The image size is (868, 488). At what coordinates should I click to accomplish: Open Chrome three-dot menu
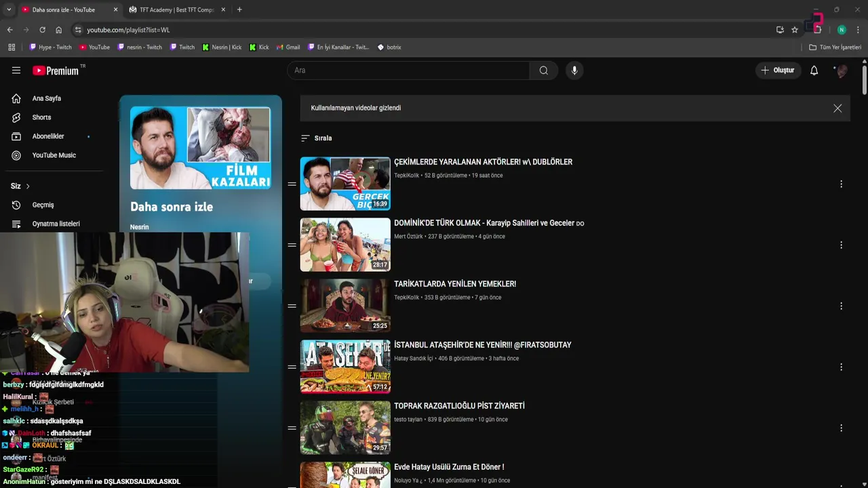point(858,30)
